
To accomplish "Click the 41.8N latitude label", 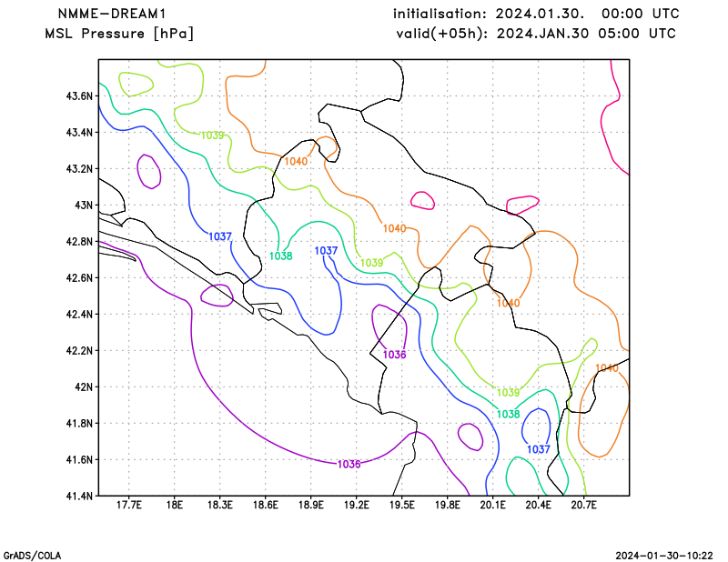I will tap(79, 423).
